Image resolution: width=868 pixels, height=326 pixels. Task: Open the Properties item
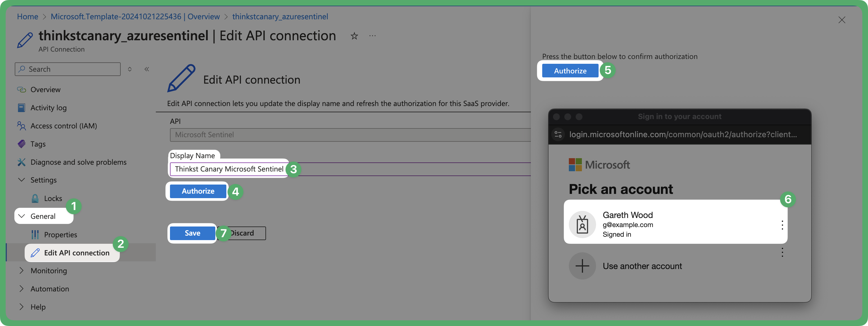click(x=60, y=235)
